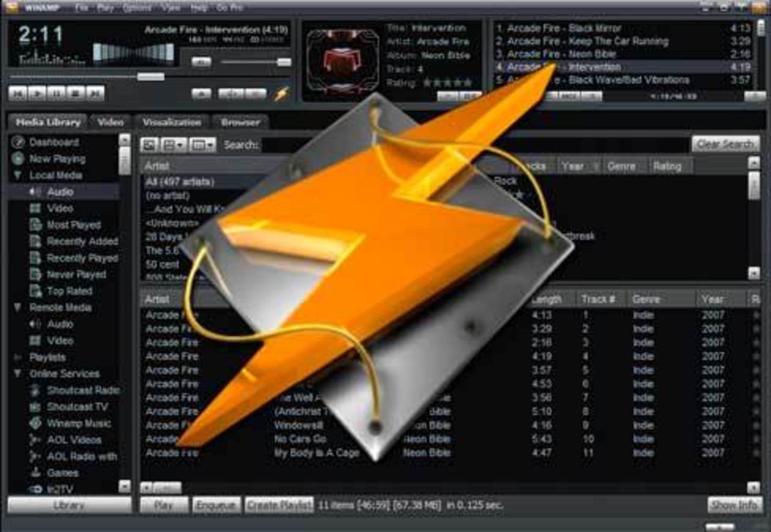Collapse the Remote Media tree section
Screen dimensions: 771x532
point(17,308)
